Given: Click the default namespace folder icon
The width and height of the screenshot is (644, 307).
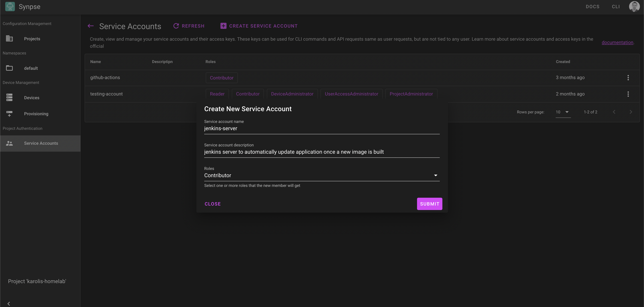Looking at the screenshot, I should (9, 68).
